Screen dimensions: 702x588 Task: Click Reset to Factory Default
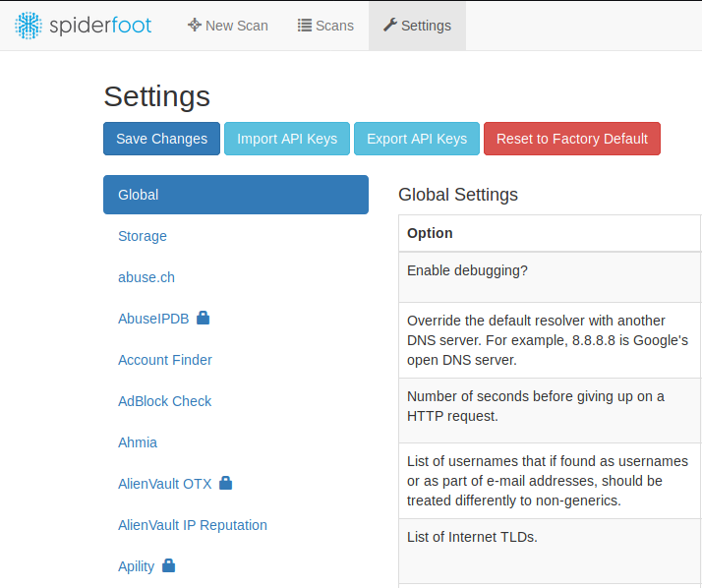[x=572, y=139]
